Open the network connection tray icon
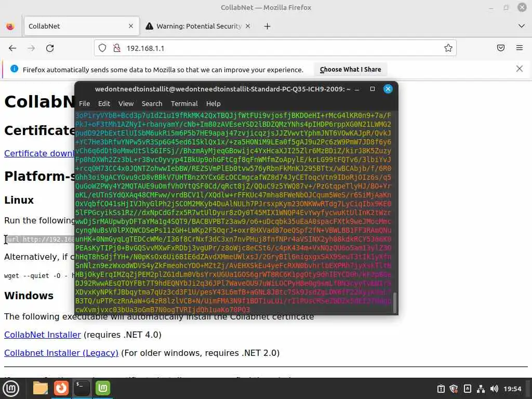The width and height of the screenshot is (532, 399). 481,389
